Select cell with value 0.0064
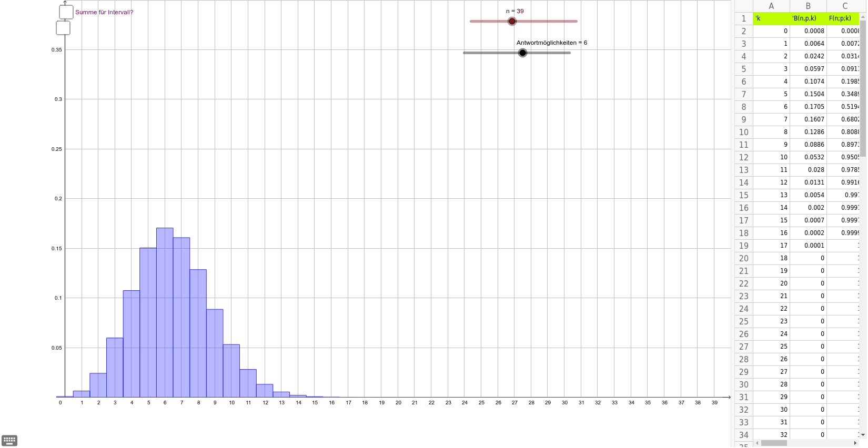 tap(808, 44)
